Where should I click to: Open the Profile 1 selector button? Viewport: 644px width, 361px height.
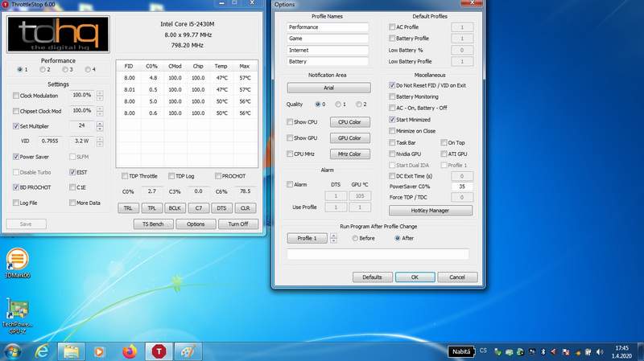click(307, 238)
